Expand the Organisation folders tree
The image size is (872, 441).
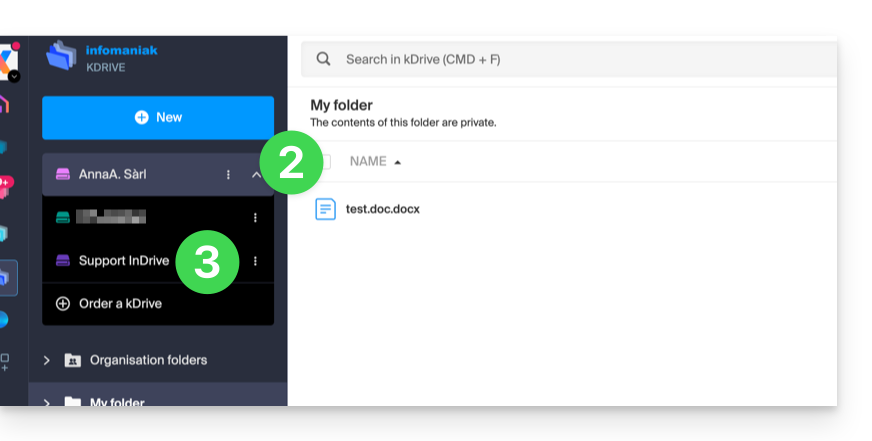click(x=47, y=360)
